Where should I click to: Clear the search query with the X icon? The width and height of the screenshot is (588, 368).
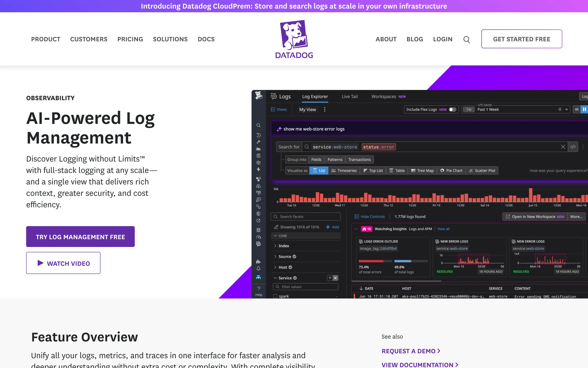(x=563, y=147)
